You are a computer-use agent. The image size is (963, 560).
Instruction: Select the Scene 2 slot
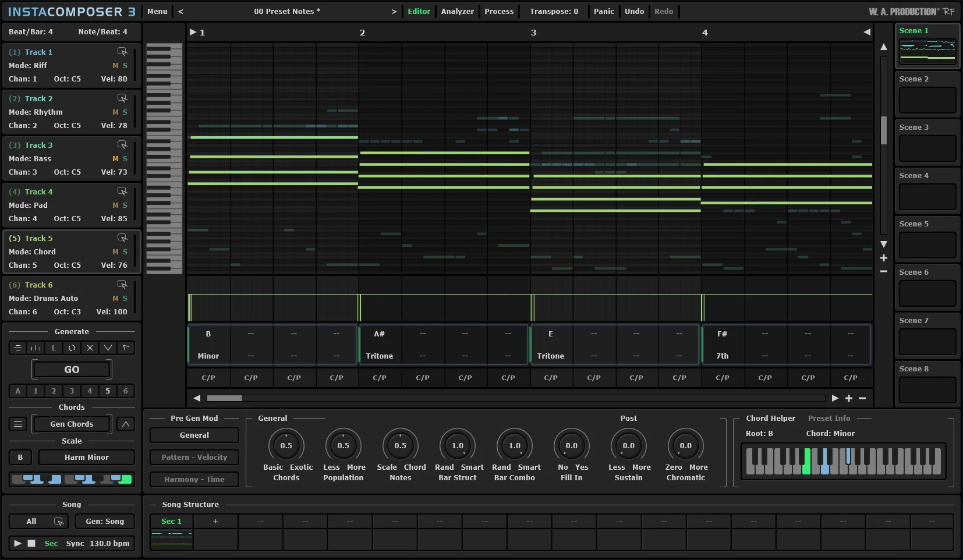click(927, 100)
